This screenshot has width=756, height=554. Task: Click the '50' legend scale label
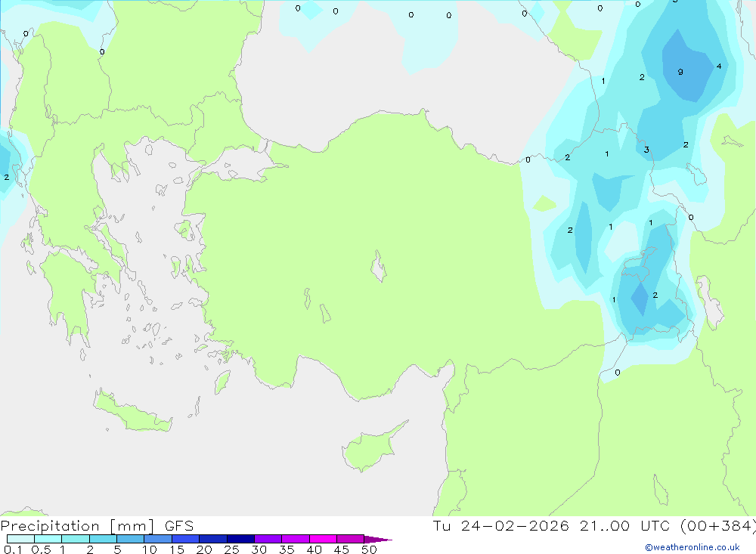[370, 549]
